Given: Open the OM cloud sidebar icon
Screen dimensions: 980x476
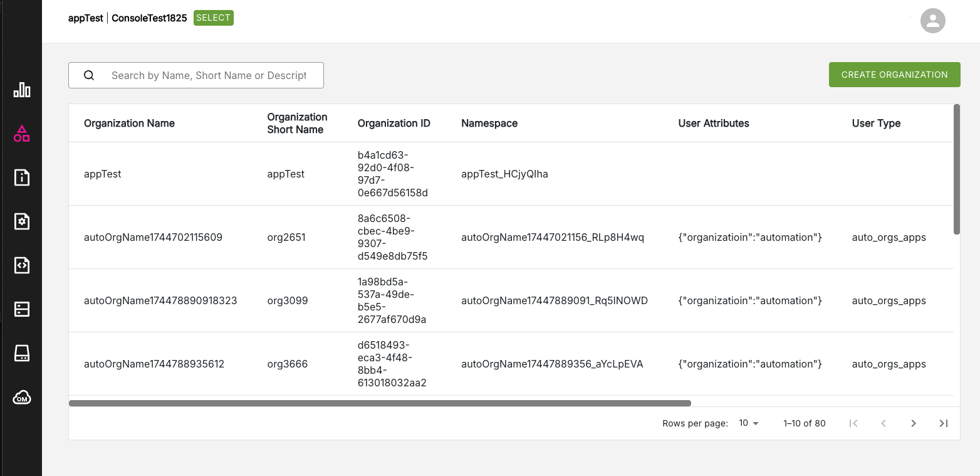Looking at the screenshot, I should (22, 398).
